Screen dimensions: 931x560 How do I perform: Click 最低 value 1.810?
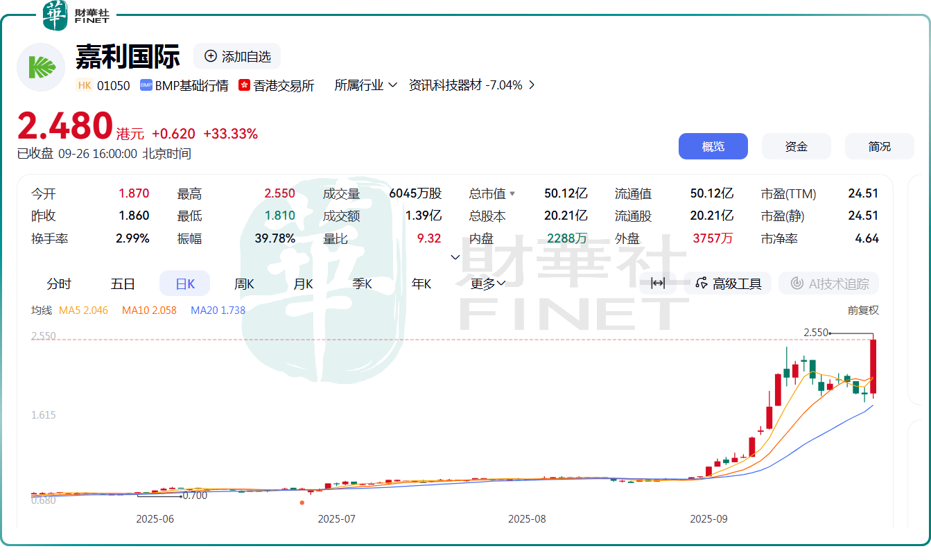(279, 216)
